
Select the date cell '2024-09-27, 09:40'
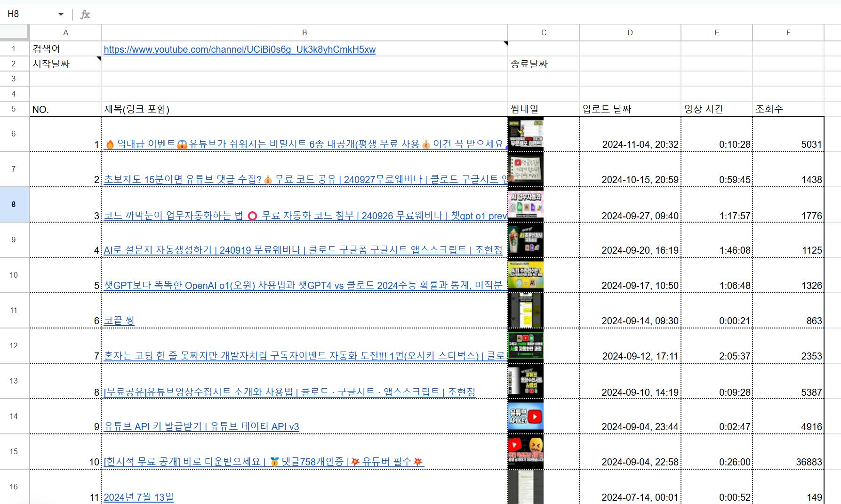(630, 205)
